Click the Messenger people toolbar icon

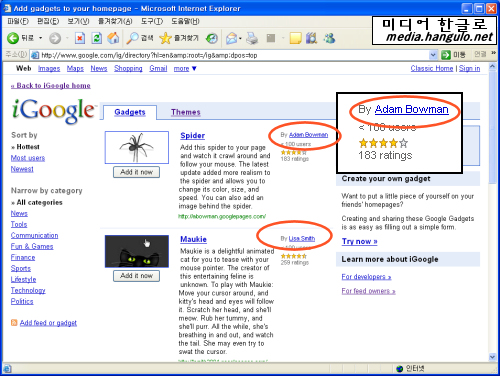coord(329,38)
